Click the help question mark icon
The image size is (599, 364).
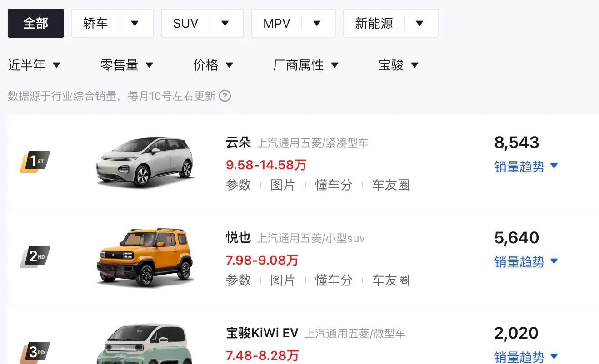coord(225,96)
